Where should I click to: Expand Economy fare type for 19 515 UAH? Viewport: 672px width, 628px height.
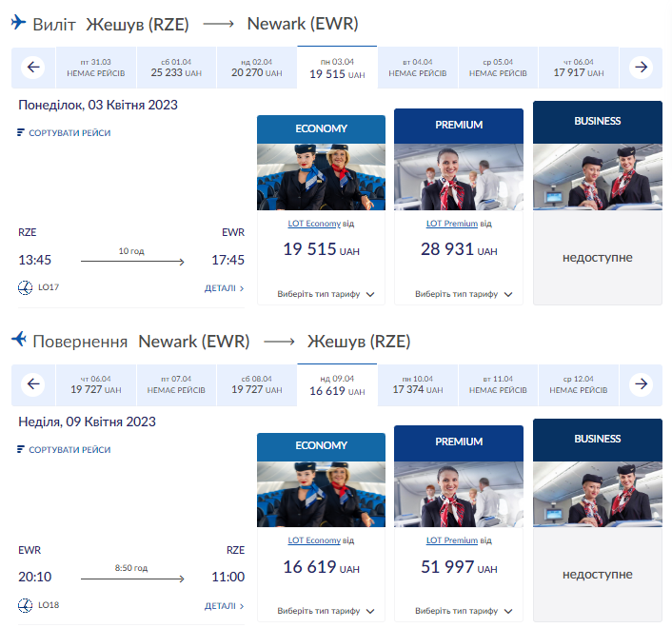point(326,294)
